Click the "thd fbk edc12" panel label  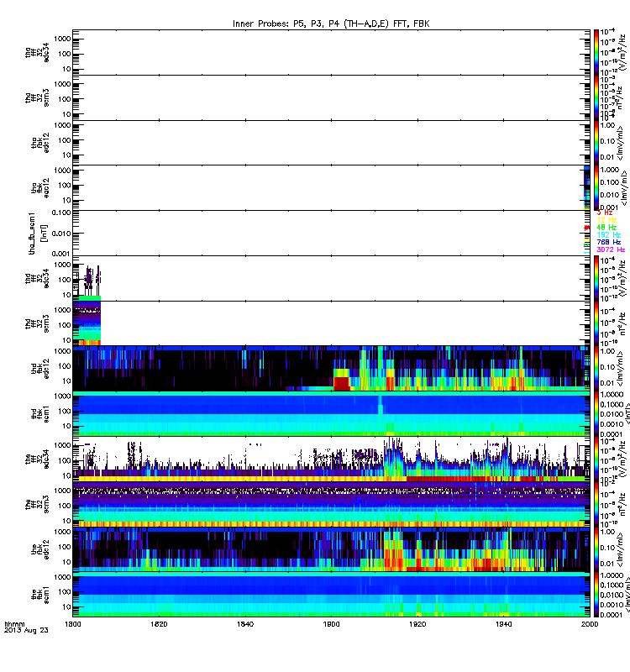coord(40,369)
